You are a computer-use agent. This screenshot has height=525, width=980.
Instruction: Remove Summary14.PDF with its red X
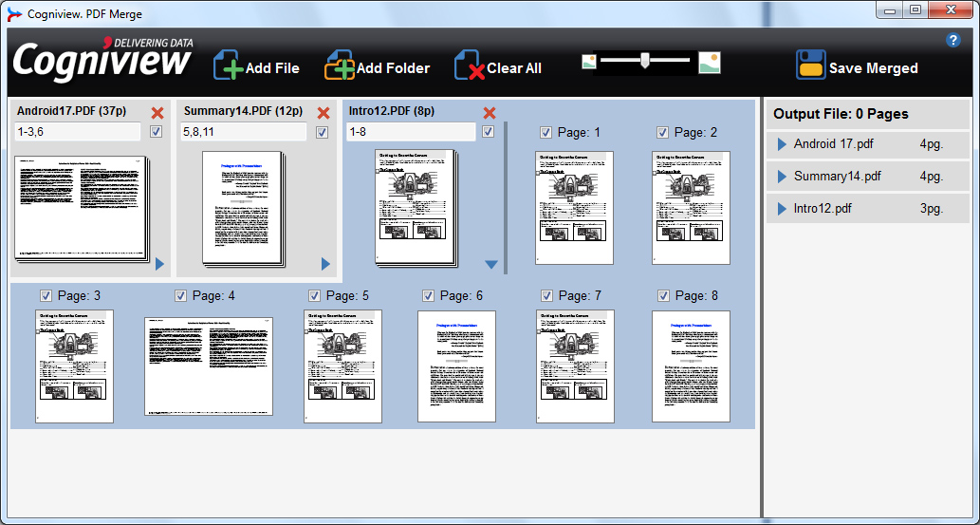pos(324,113)
